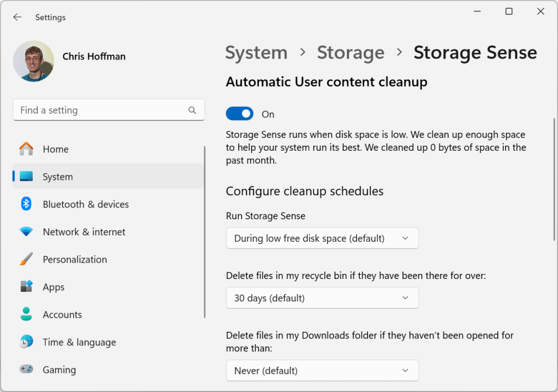The width and height of the screenshot is (558, 392).
Task: Click the main page vertical scrollbar
Action: pyautogui.click(x=554, y=179)
